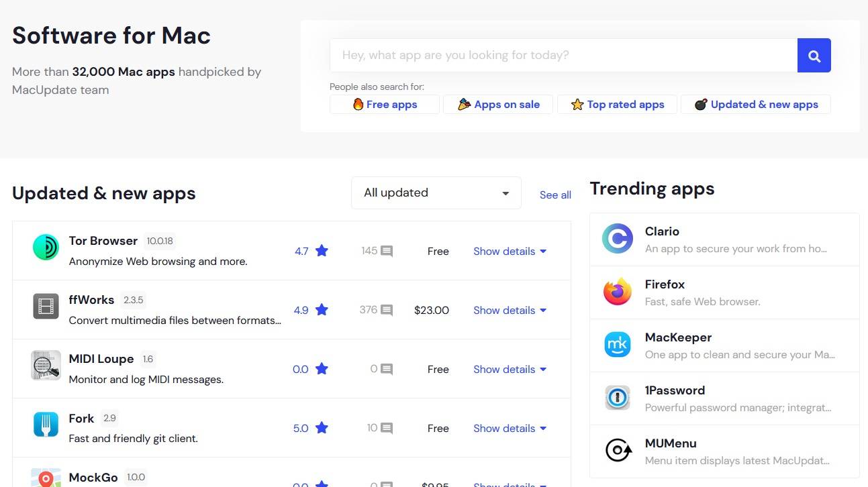This screenshot has height=487, width=868.
Task: Click the blue search magnifier button
Action: (x=814, y=56)
